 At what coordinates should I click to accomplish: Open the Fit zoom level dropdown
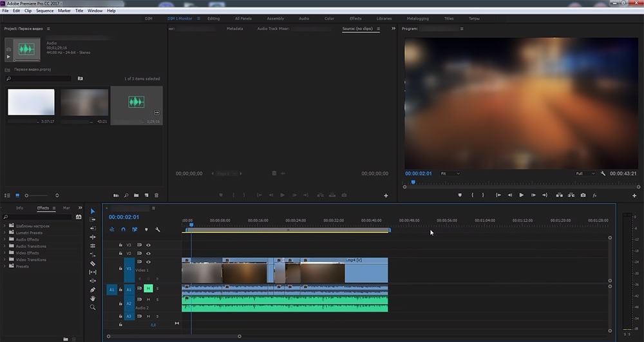point(450,173)
